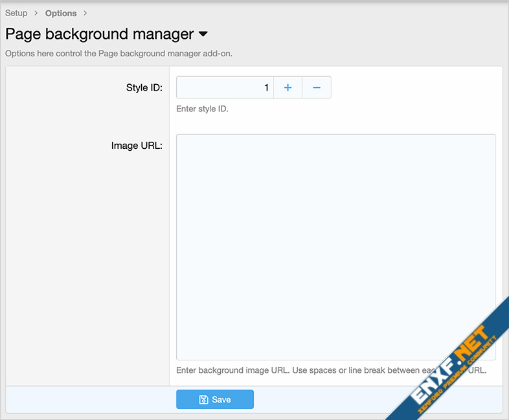The image size is (509, 420).
Task: Click the Page background manager heading
Action: click(x=99, y=34)
